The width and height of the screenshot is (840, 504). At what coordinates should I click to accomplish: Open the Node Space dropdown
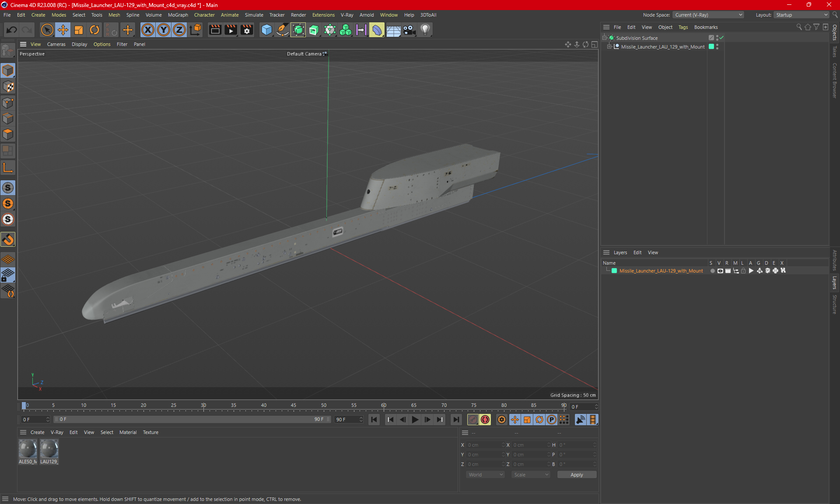(x=708, y=15)
